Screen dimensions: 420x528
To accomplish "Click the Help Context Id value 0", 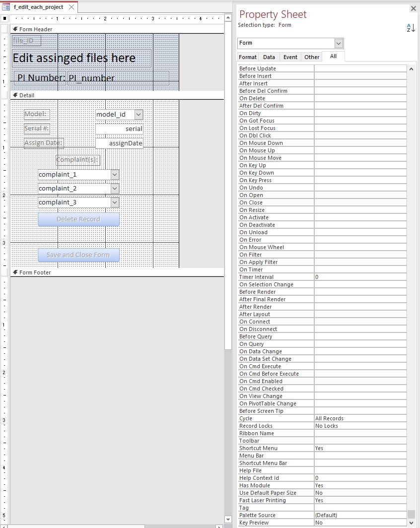I will [x=360, y=478].
